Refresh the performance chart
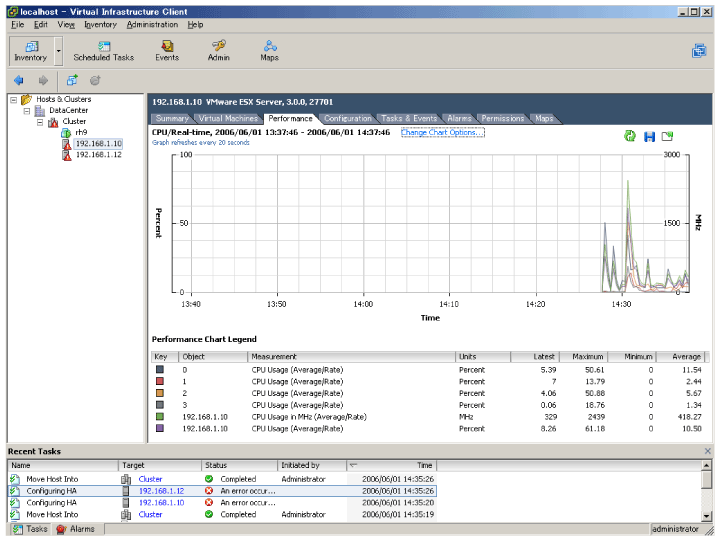 [630, 136]
